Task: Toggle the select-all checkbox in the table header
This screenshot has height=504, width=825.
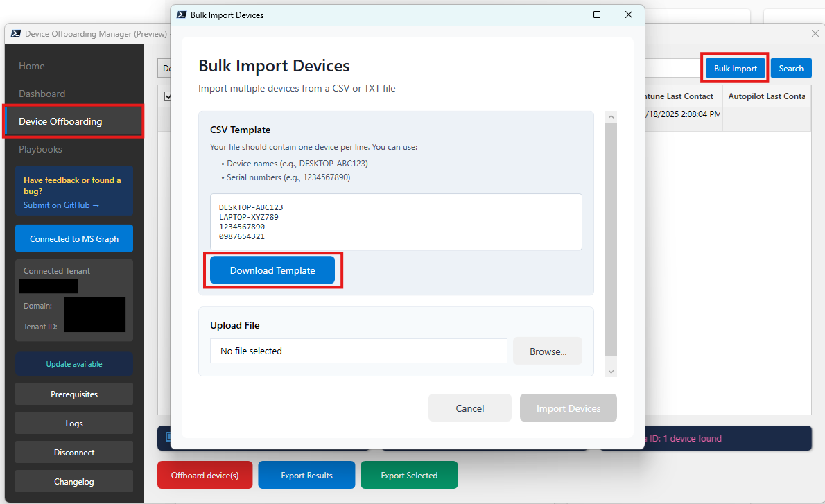Action: (x=166, y=96)
